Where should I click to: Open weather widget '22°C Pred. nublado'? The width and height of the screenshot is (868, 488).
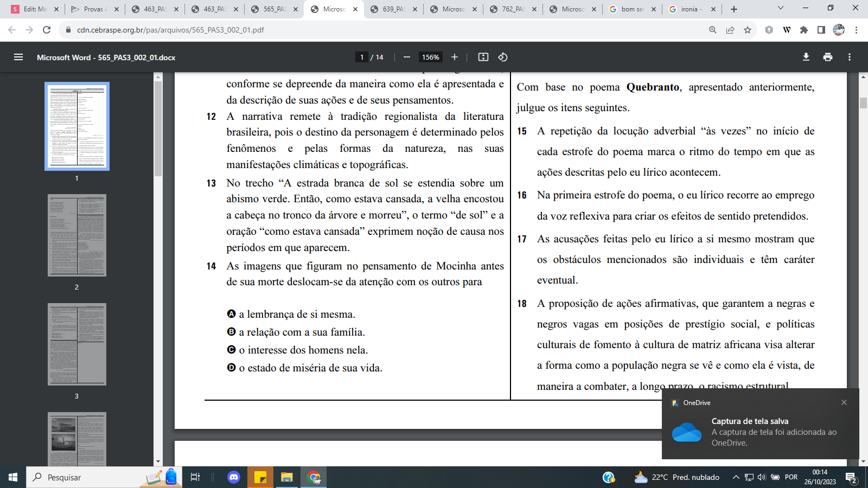(677, 477)
